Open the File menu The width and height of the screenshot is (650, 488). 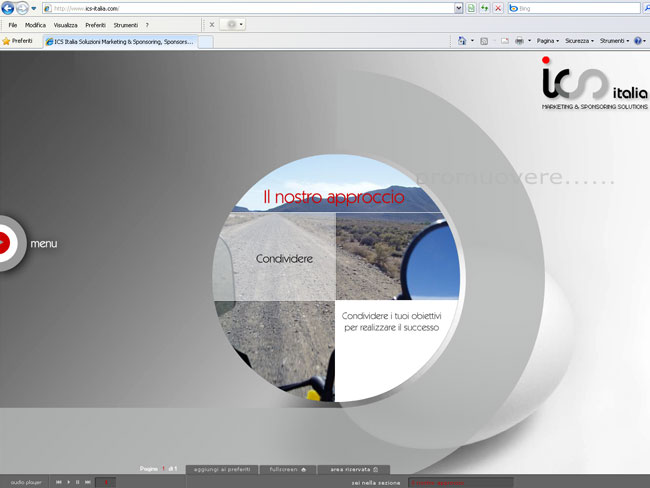coord(13,25)
